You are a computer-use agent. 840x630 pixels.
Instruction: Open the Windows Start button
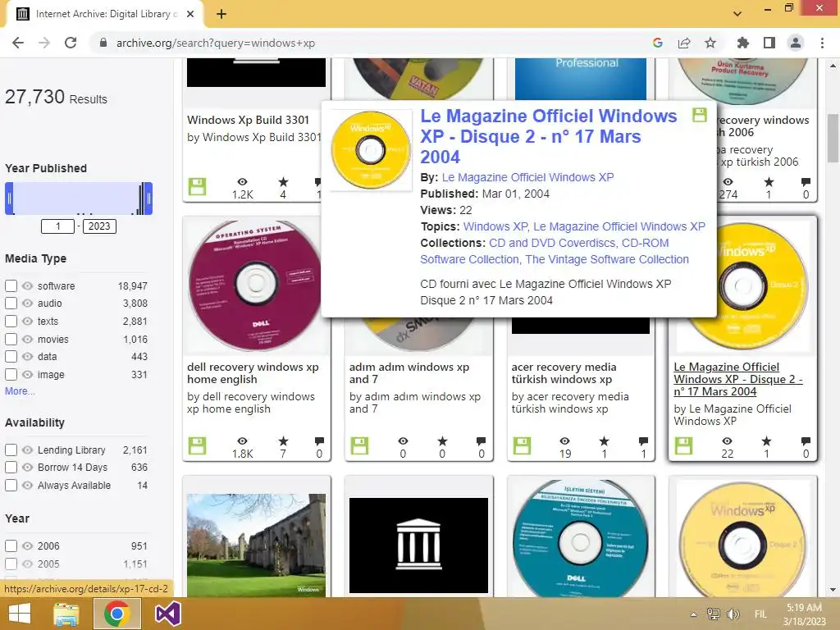20,614
